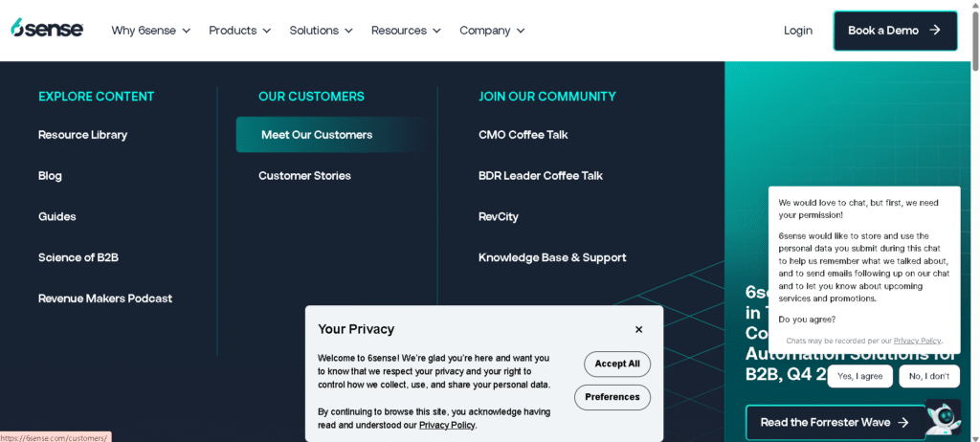Open cookie Preferences
This screenshot has height=442, width=980.
(612, 397)
